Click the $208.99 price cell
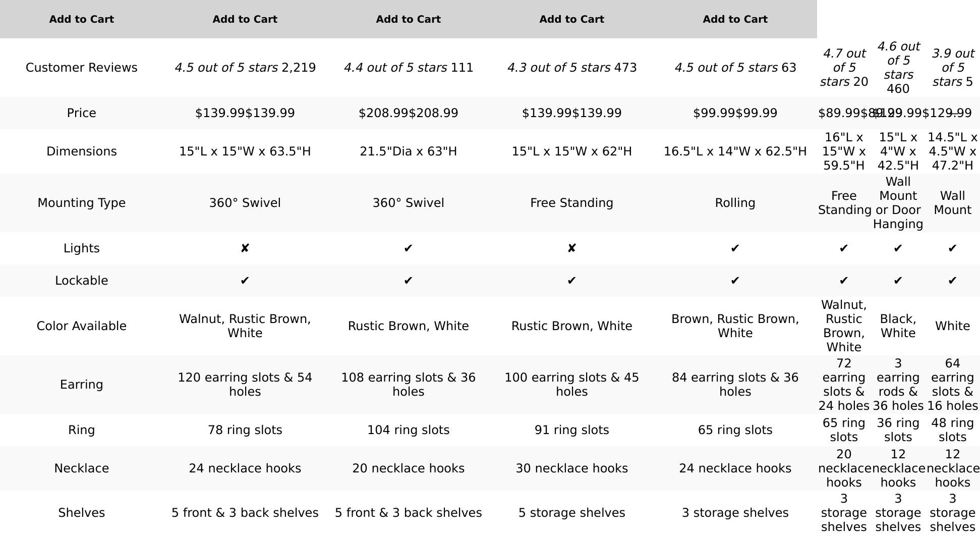Viewport: 980px width, 535px height. tap(408, 113)
